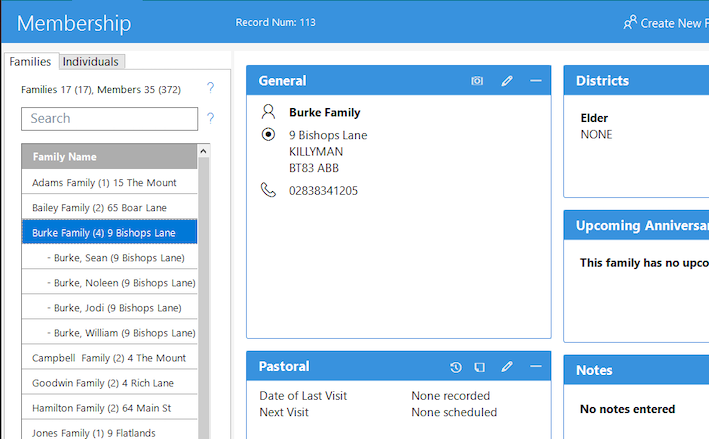
Task: Switch to the Individuals tab
Action: pos(91,62)
